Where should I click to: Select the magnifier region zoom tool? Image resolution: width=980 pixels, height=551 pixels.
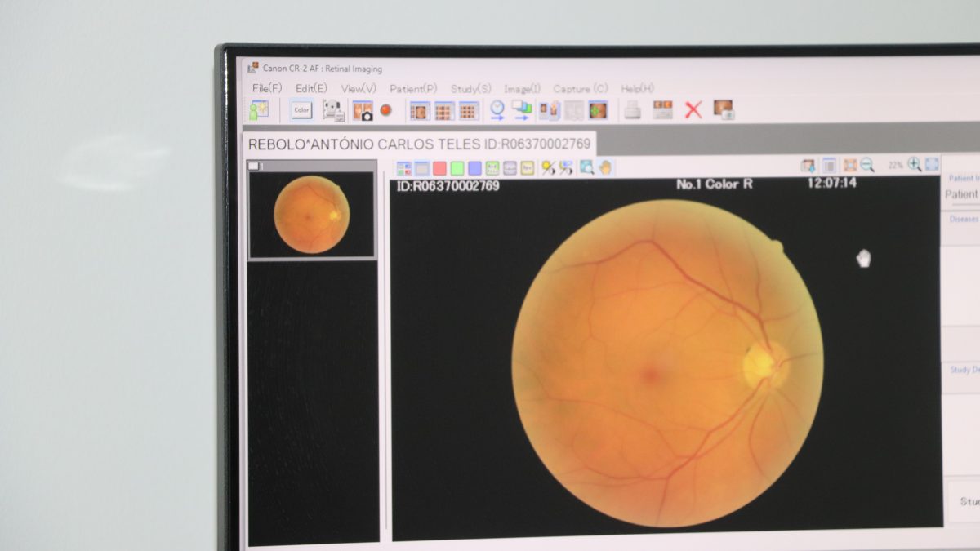[x=586, y=167]
